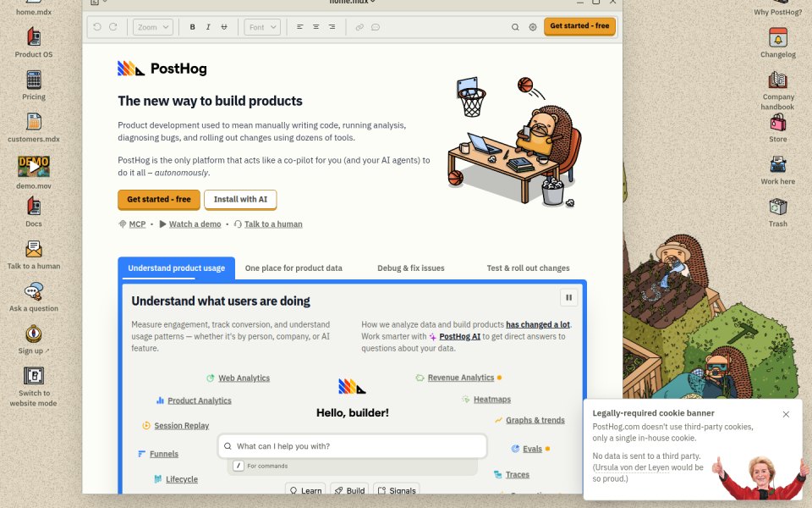812x508 pixels.
Task: Toggle italic formatting in toolbar
Action: pyautogui.click(x=208, y=27)
